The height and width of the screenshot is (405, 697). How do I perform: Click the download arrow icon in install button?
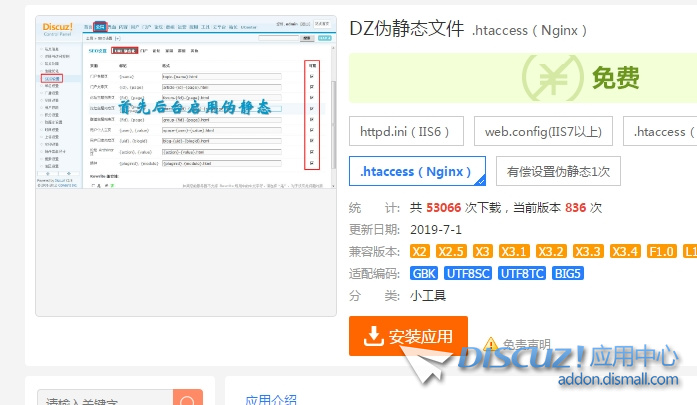[373, 336]
